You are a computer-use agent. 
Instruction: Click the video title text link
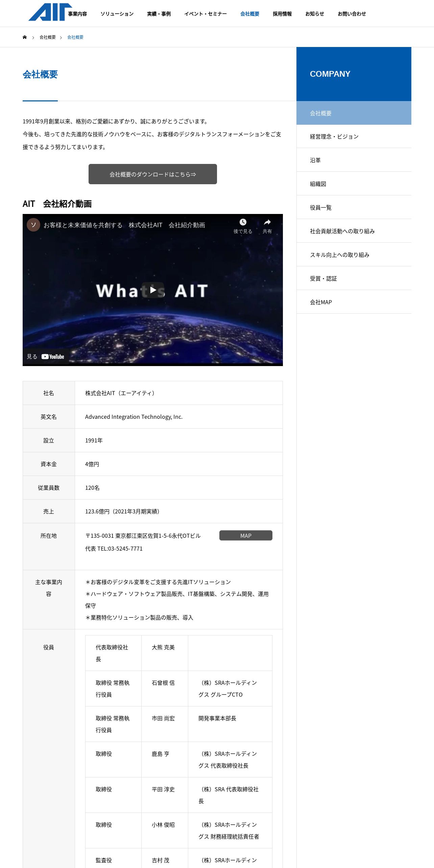click(124, 225)
